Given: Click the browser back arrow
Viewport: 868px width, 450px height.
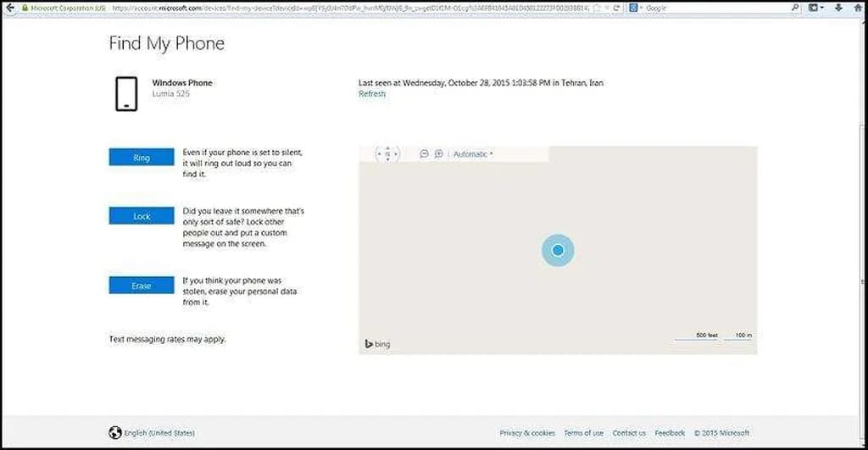Looking at the screenshot, I should point(10,7).
